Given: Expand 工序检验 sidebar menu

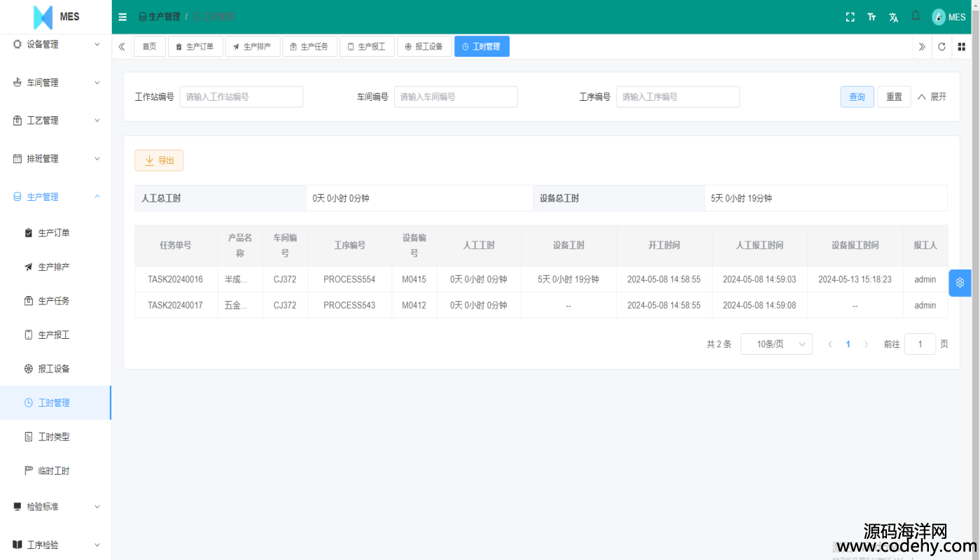Looking at the screenshot, I should (56, 545).
